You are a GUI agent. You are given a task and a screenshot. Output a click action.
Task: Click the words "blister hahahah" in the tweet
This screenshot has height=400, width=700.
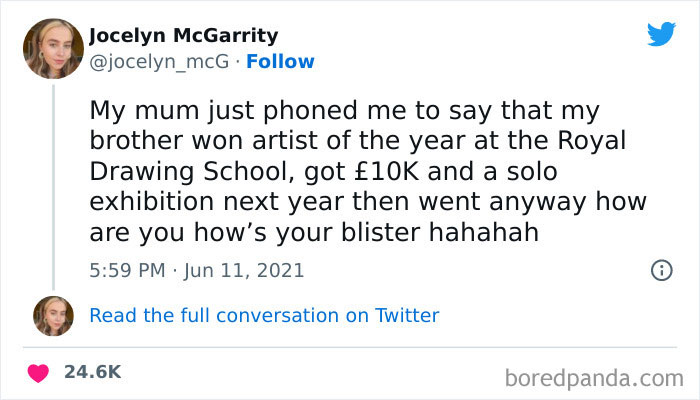point(467,232)
